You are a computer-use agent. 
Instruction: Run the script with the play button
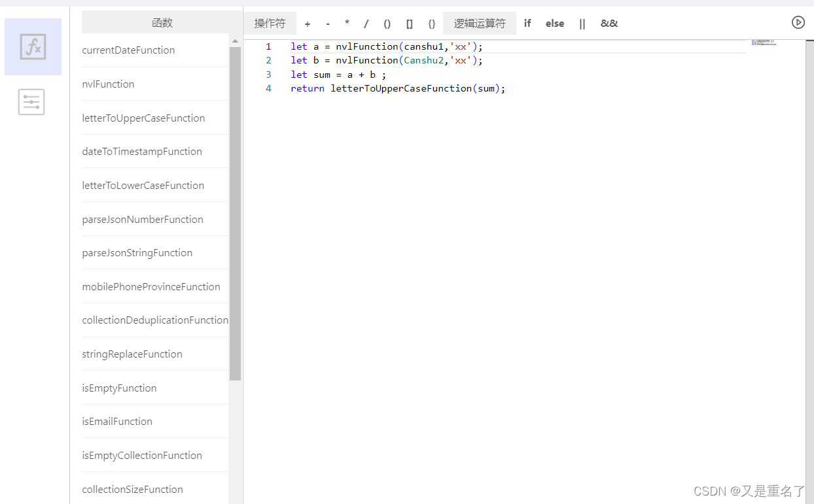tap(798, 22)
